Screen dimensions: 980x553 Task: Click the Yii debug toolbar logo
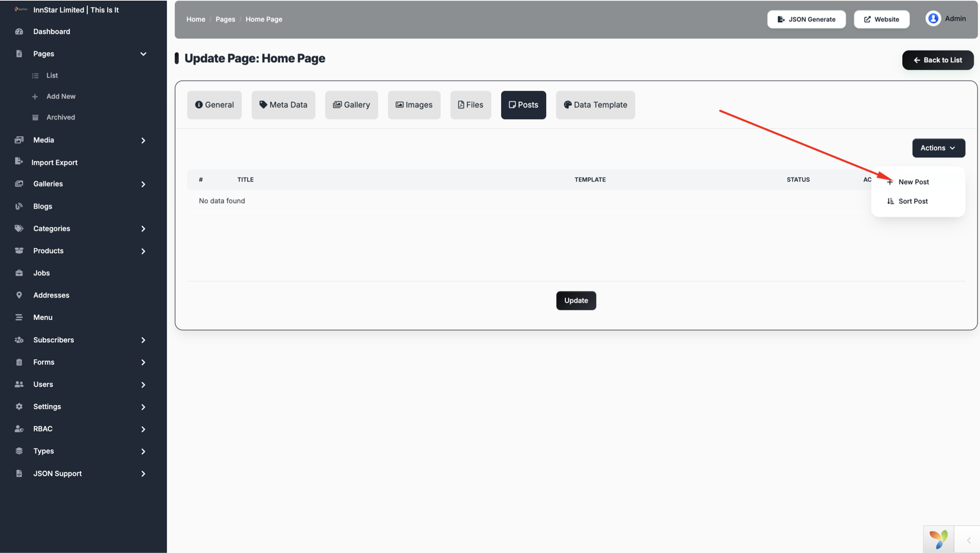coord(938,539)
